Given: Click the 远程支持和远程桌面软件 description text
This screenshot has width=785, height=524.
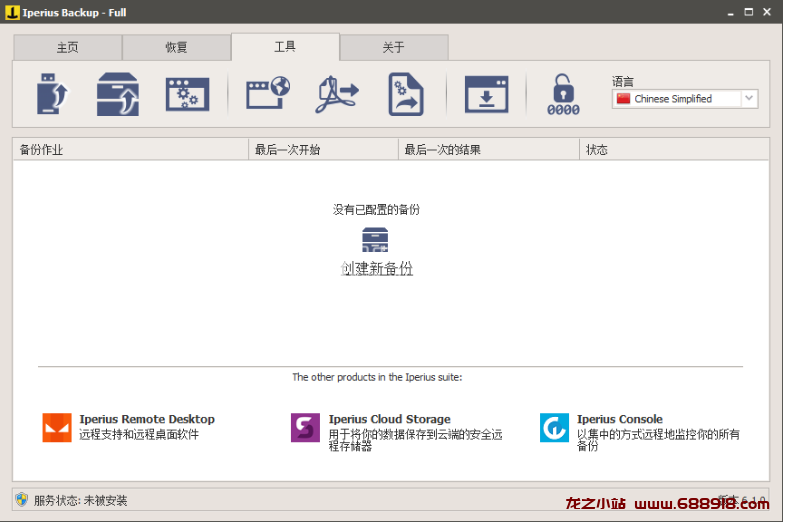Looking at the screenshot, I should point(139,434).
